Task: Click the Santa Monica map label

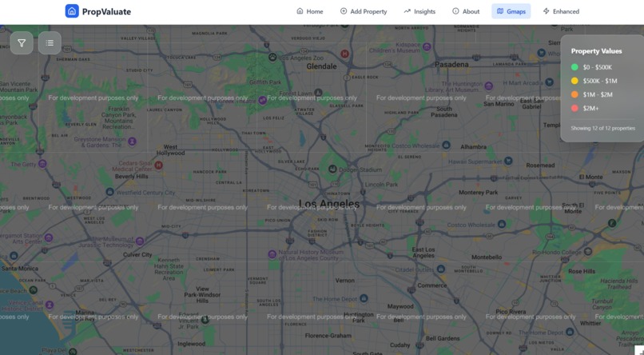Action: click(x=20, y=269)
